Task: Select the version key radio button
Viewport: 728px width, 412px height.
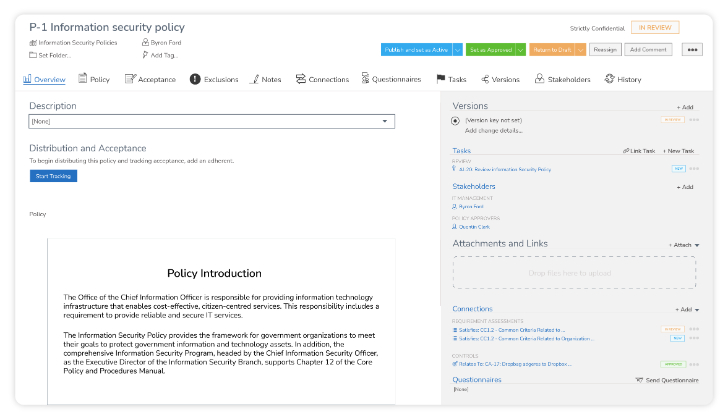Action: click(x=456, y=120)
